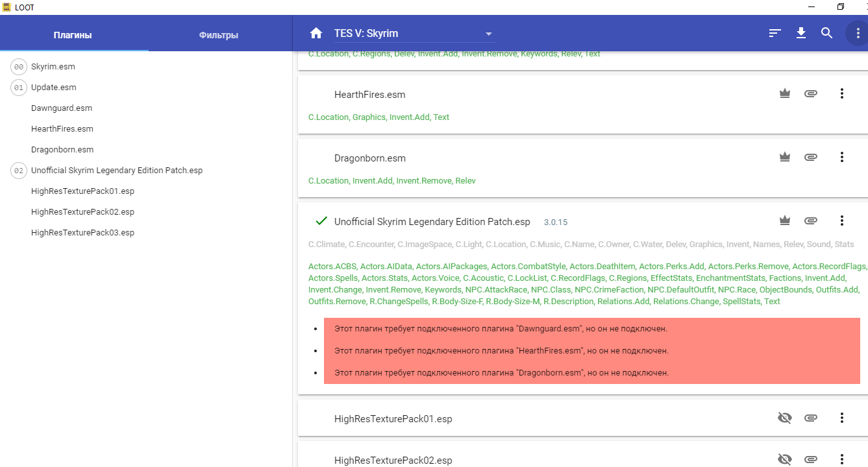Viewport: 868px width, 467px height.
Task: Click the Unofficial Skyrim Legendary Edition Patch.esp card title
Action: pos(432,222)
